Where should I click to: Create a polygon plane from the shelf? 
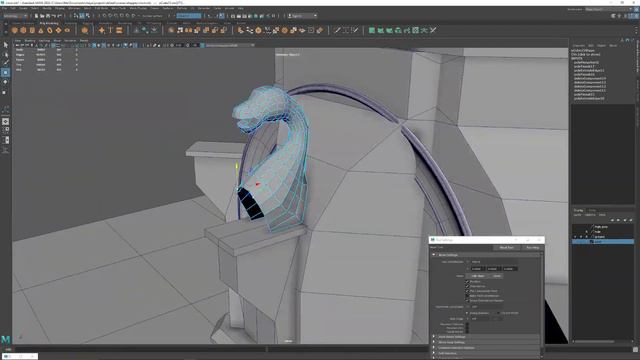tap(58, 30)
